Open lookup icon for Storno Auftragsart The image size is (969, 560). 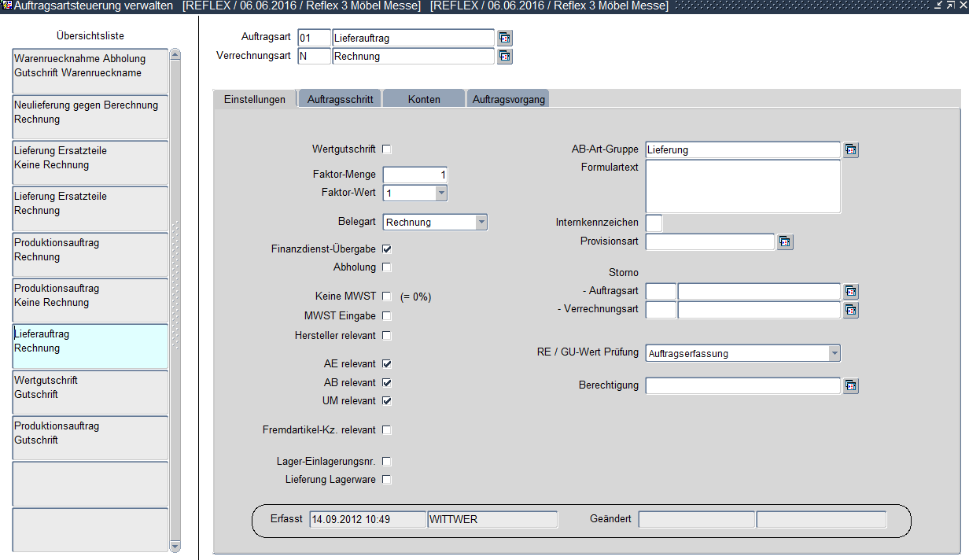851,292
